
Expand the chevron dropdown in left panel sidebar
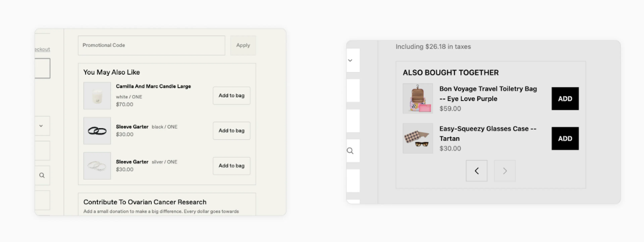click(41, 126)
